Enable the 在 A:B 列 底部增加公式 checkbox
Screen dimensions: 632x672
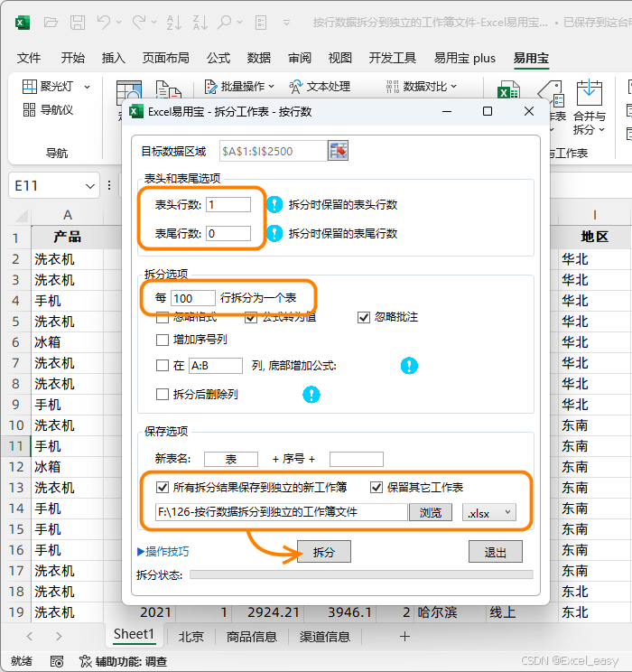coord(162,366)
